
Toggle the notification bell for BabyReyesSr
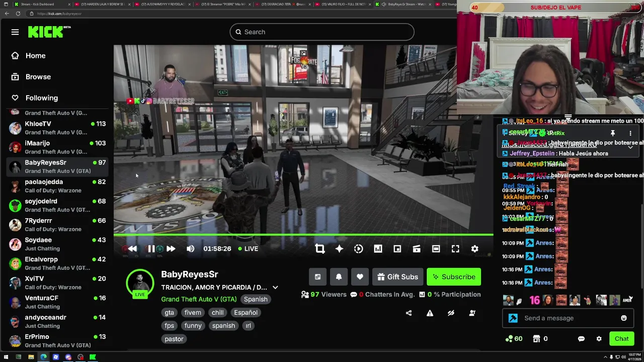(339, 277)
